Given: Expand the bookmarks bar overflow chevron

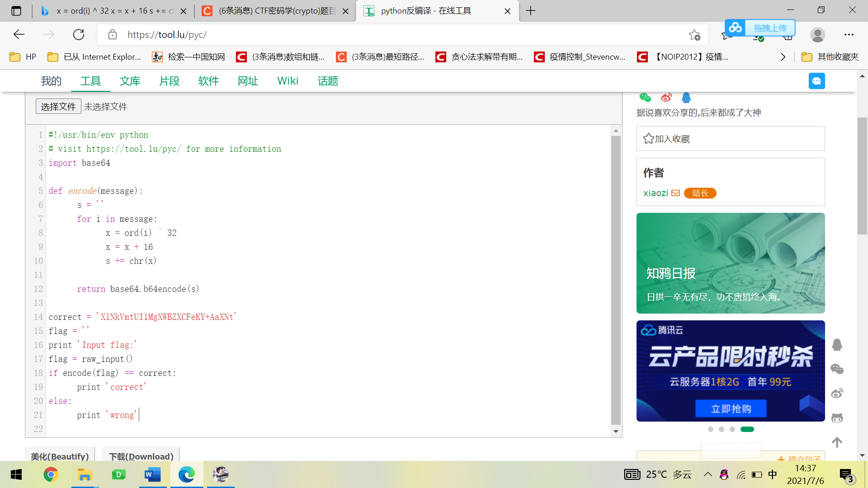Looking at the screenshot, I should (783, 57).
